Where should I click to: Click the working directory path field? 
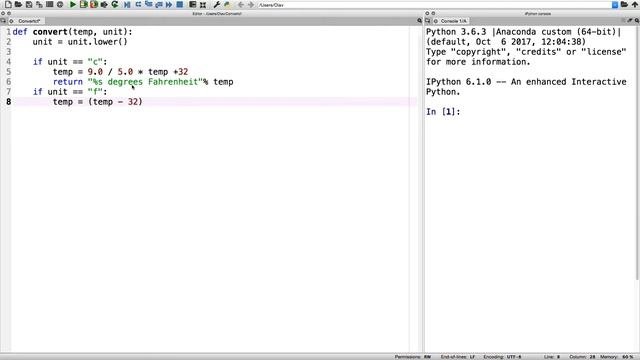pos(434,5)
